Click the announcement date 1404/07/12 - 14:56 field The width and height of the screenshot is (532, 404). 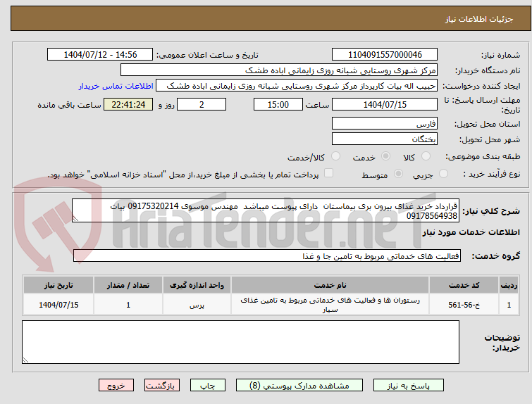coord(100,55)
